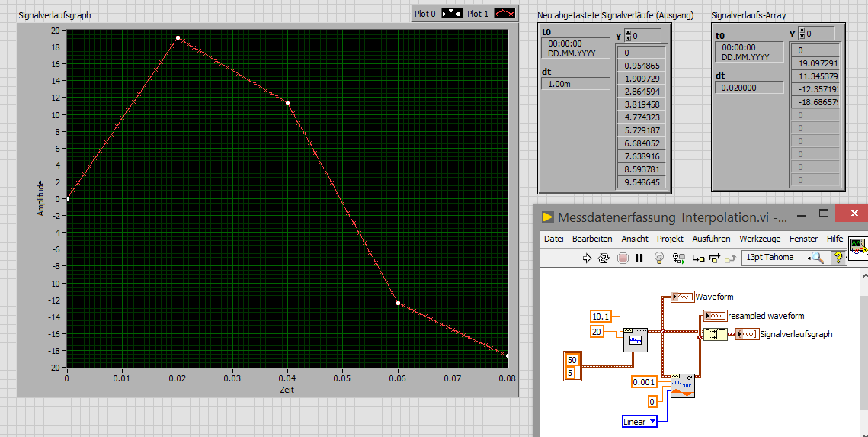Screen dimensions: 868x437
Task: Click the Y index stepper in Signalverlaufs-Array
Action: 802,34
